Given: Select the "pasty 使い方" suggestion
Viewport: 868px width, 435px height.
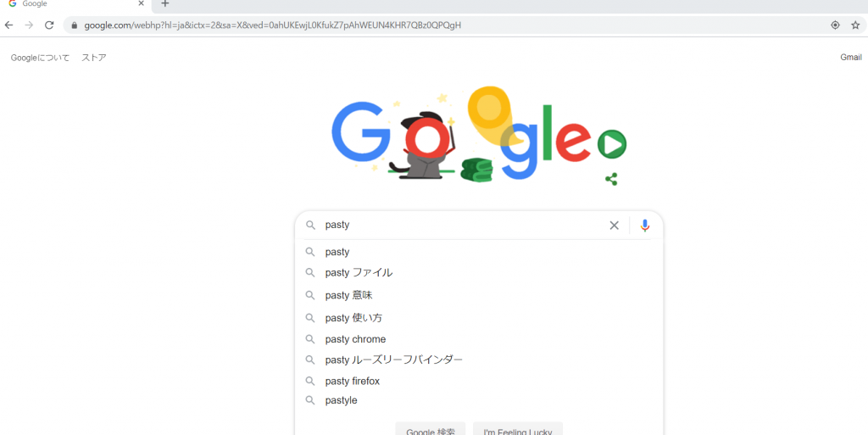Looking at the screenshot, I should (354, 318).
